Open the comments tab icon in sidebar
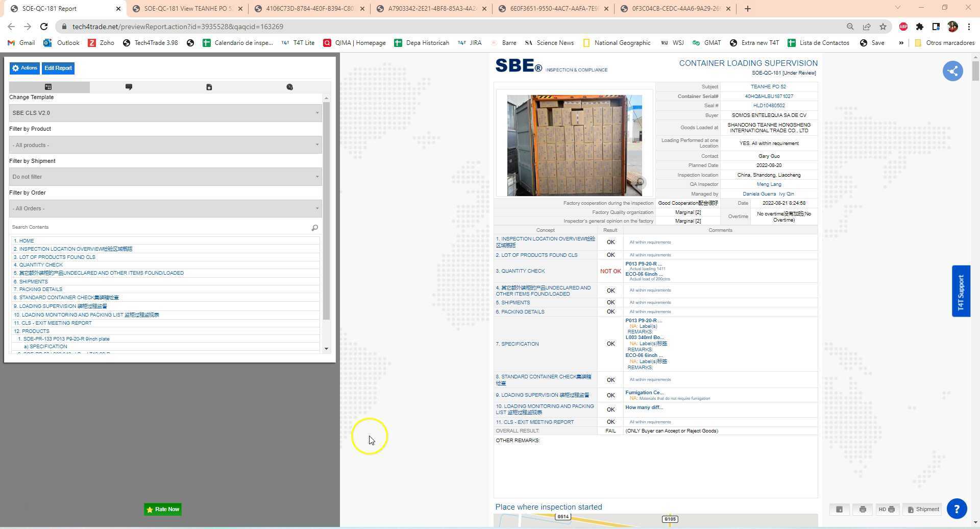Screen dimensions: 980x529 129,87
